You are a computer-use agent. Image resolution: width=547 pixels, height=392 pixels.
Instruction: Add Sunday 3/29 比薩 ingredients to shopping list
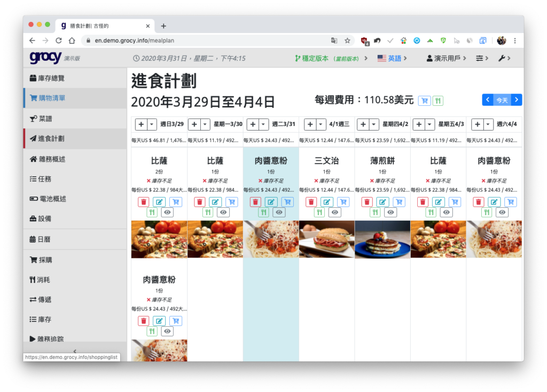pos(176,202)
